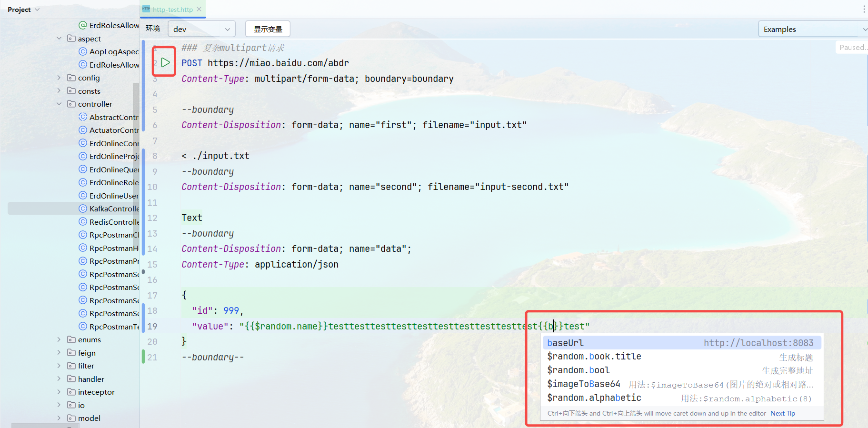
Task: Close the http-test.http tab
Action: tap(199, 9)
